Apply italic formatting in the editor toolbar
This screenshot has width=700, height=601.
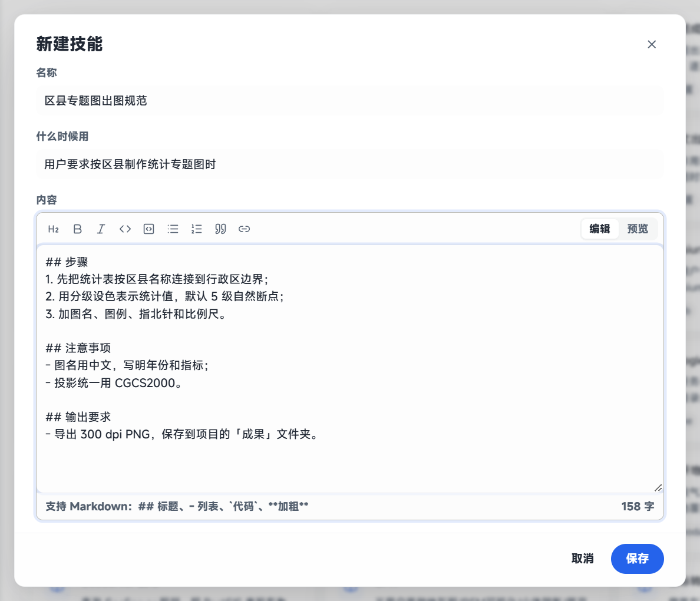tap(101, 229)
